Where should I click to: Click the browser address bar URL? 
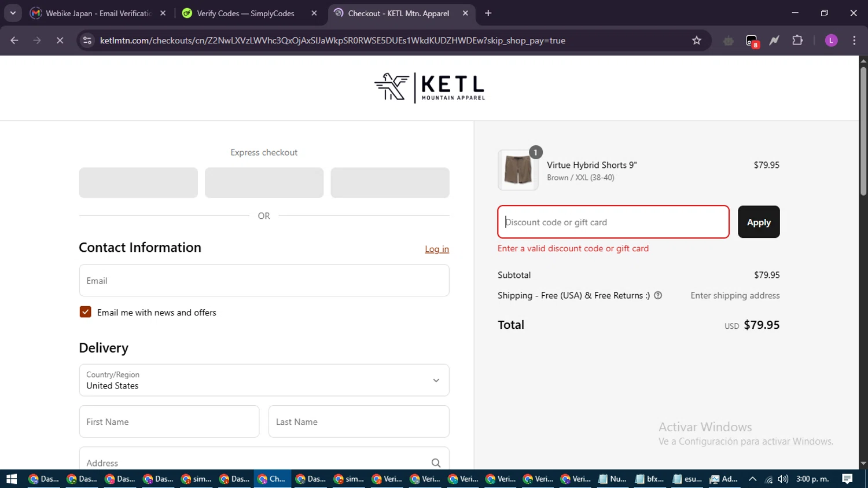click(333, 41)
